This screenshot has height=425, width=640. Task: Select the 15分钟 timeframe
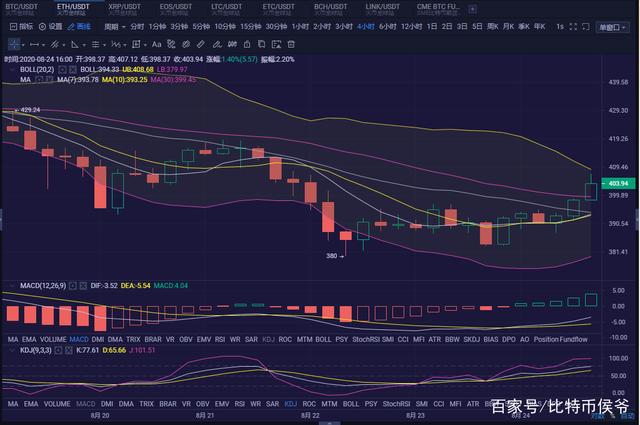[x=251, y=27]
